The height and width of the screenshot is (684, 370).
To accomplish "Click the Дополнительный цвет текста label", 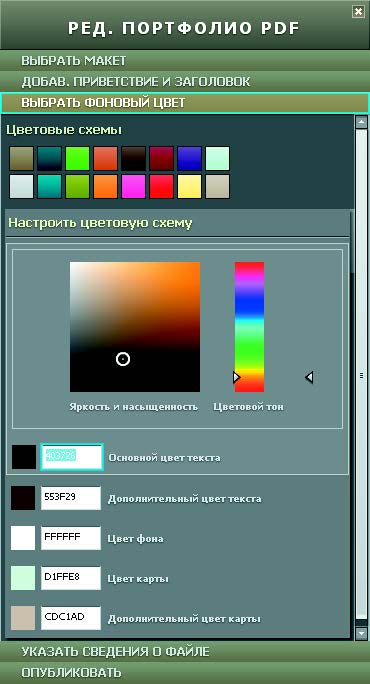I will point(185,499).
